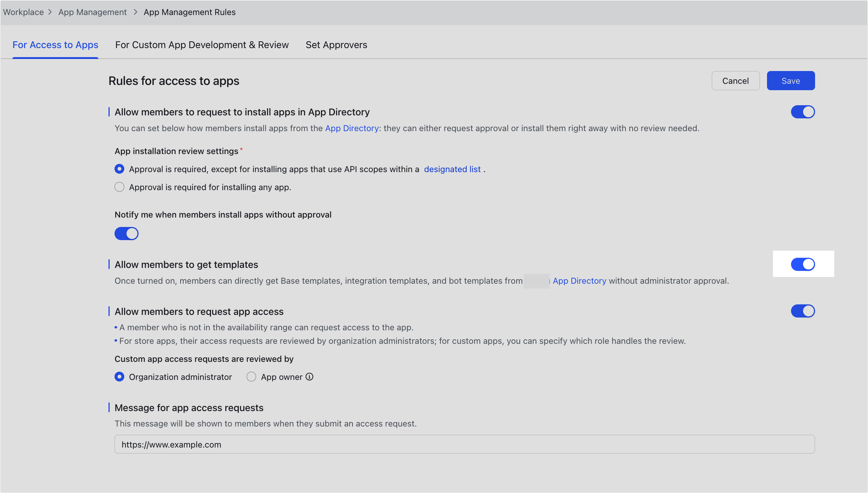Click App Management Rules breadcrumb text
868x493 pixels.
pos(190,12)
